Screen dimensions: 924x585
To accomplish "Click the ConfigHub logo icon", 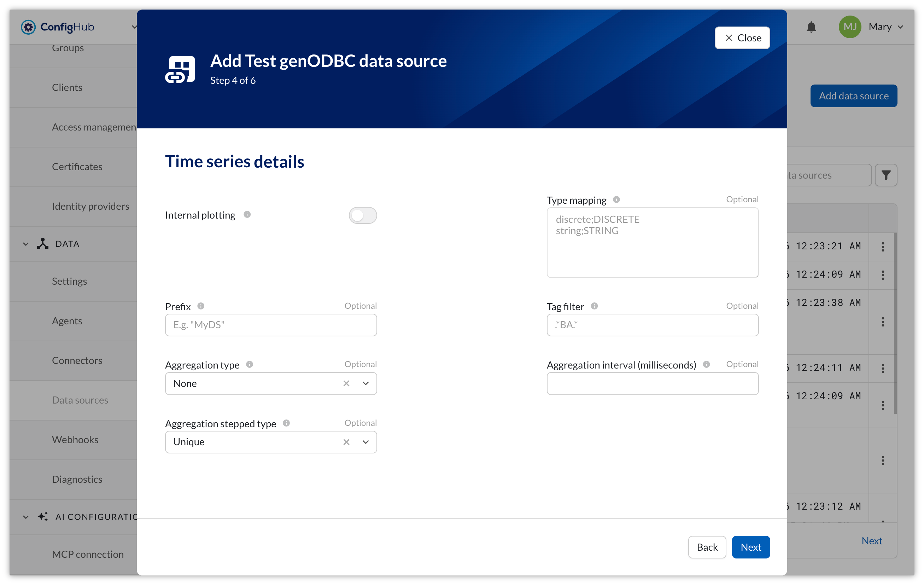I will pyautogui.click(x=28, y=27).
